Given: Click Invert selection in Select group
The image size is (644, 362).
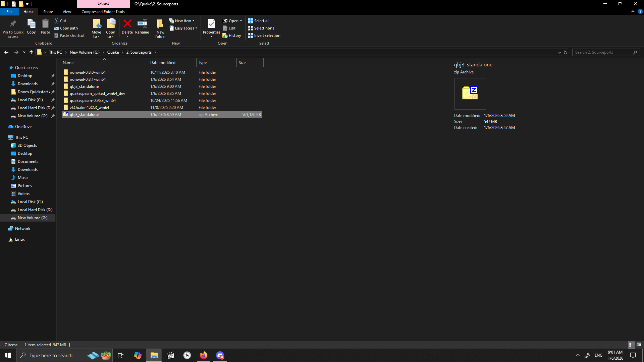Looking at the screenshot, I should tap(264, 36).
